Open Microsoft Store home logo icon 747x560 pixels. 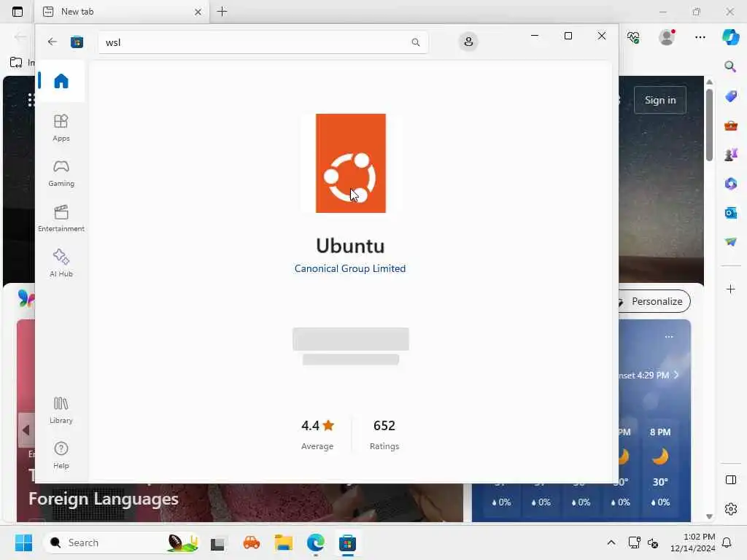point(77,42)
